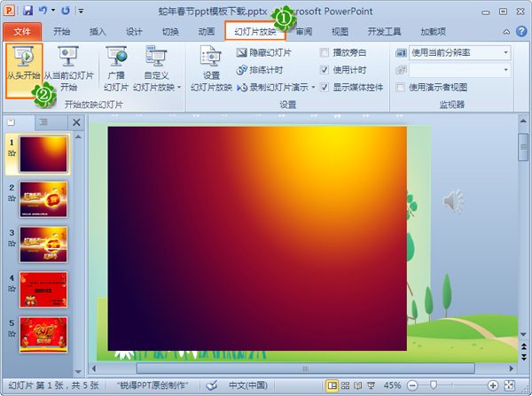Viewport: 532px width, 396px height.
Task: Select slide 1 thumbnail
Action: pos(43,154)
